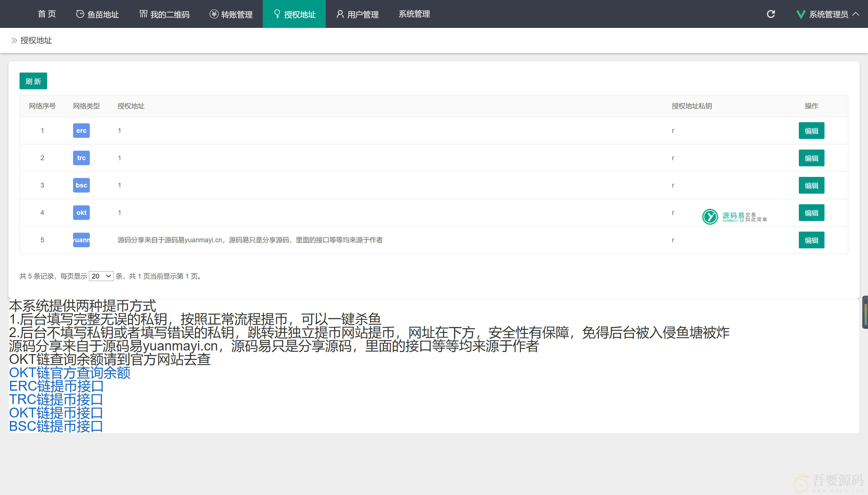Select the active 授权地址 tab label

click(x=300, y=14)
